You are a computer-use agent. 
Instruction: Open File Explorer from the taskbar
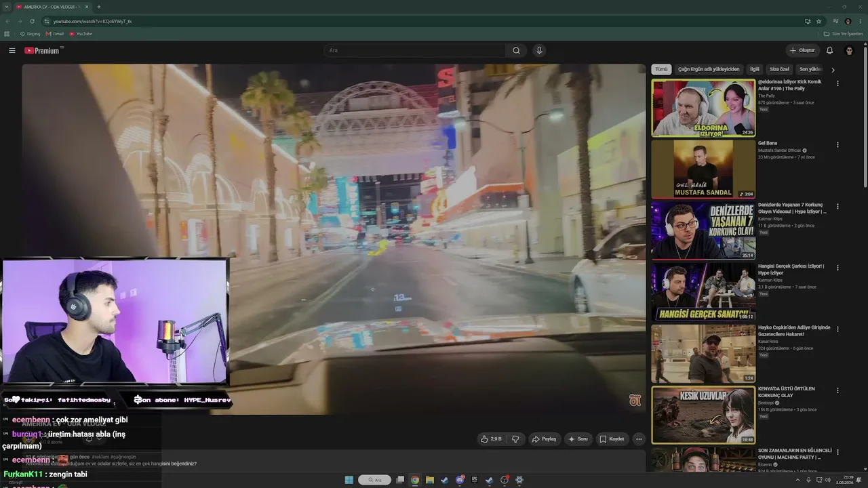[x=429, y=480]
